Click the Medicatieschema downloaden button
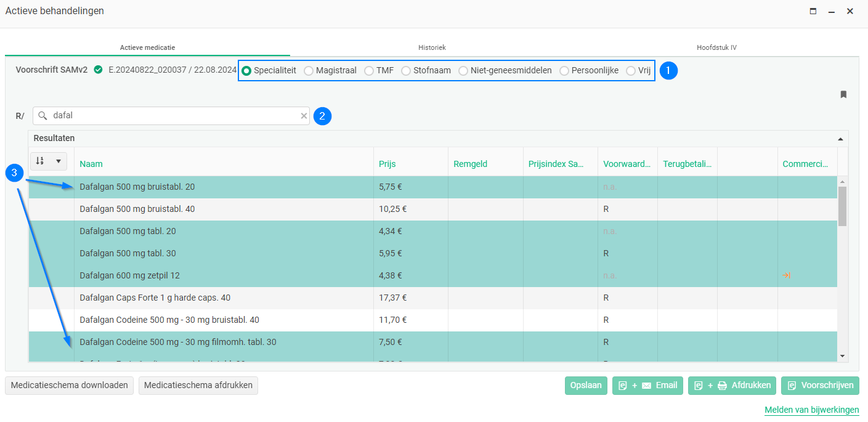This screenshot has width=868, height=422. pyautogui.click(x=70, y=385)
